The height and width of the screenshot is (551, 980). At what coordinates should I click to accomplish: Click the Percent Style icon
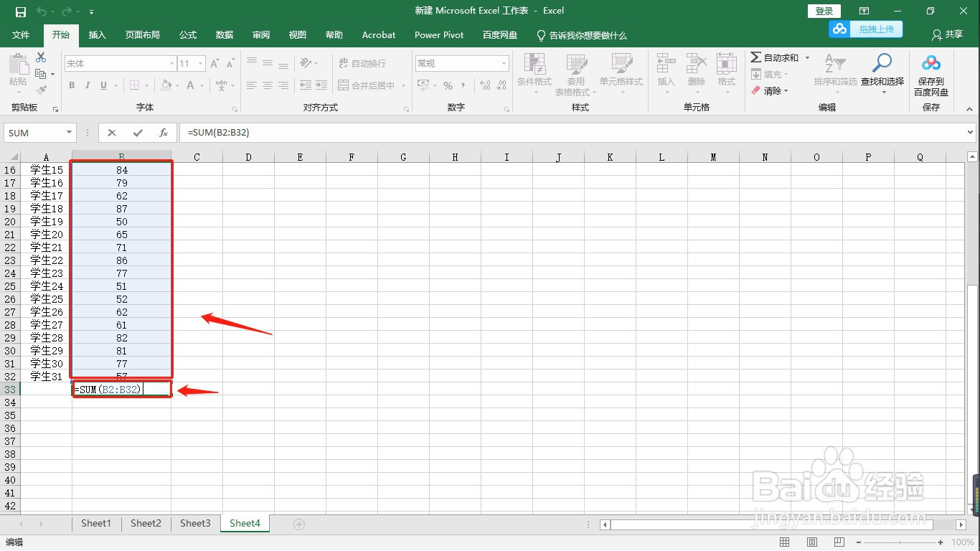[448, 85]
